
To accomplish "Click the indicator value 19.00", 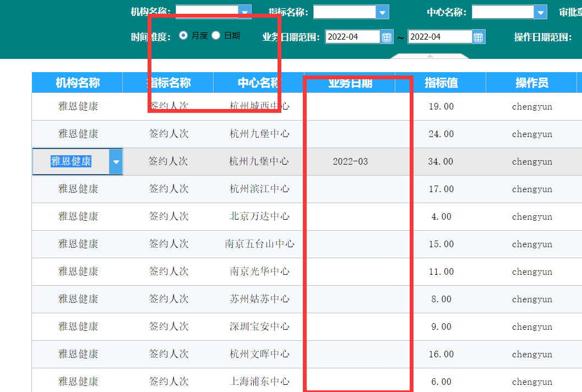I will click(x=441, y=107).
